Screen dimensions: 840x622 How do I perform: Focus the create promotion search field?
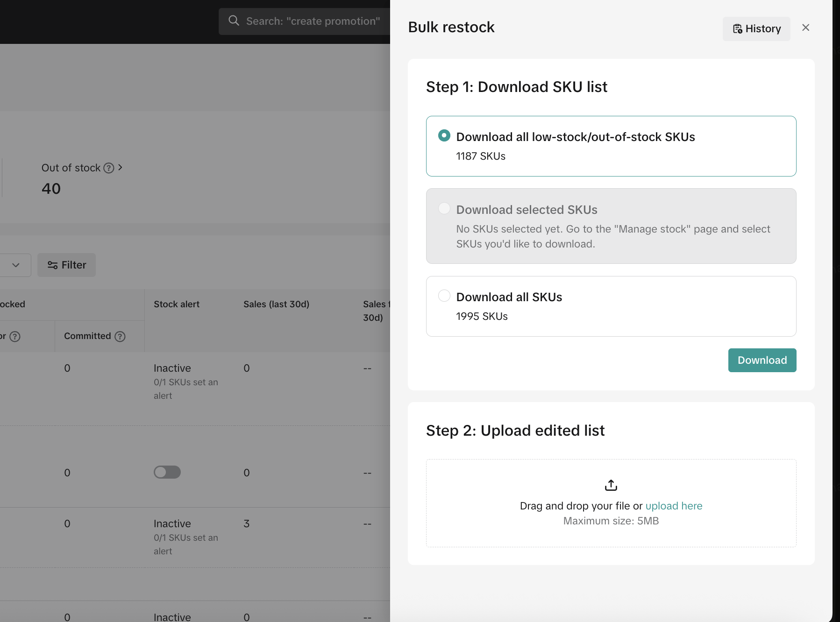coord(313,21)
